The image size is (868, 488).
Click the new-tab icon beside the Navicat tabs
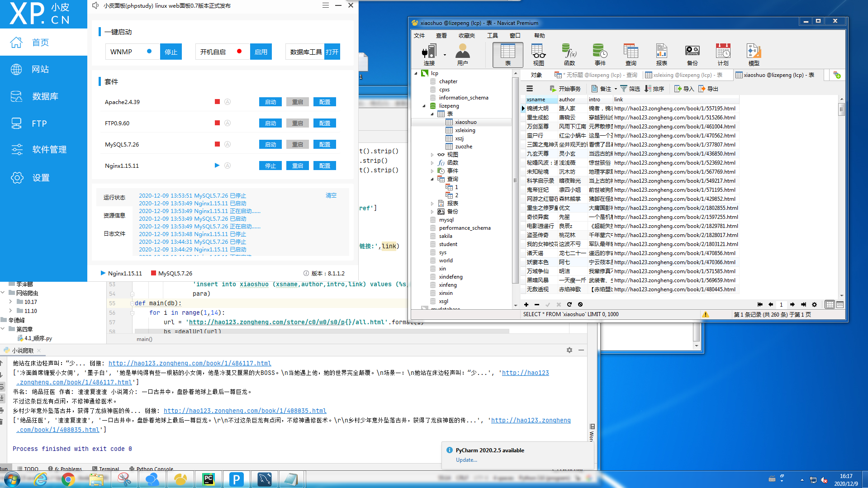(x=837, y=75)
